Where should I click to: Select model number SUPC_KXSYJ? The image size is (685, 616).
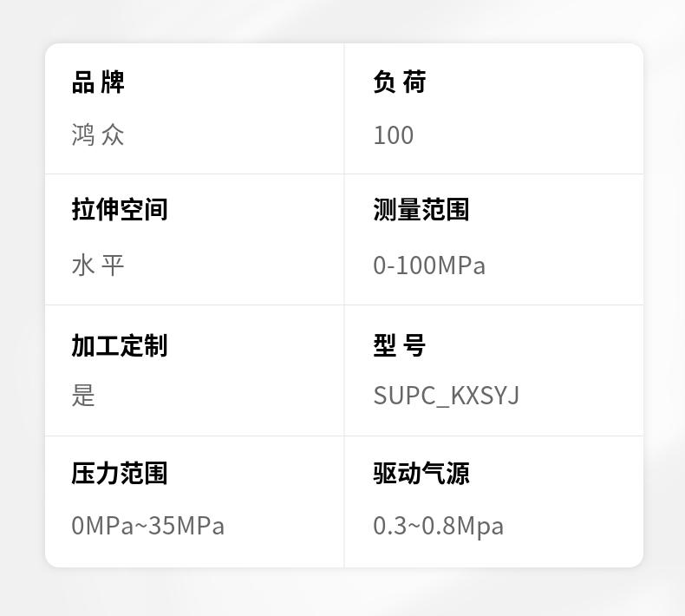coord(446,396)
